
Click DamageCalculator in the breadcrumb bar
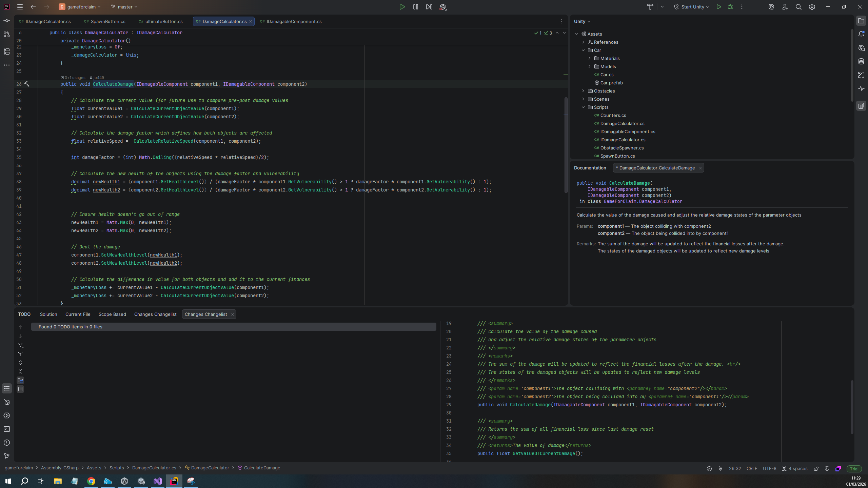click(210, 468)
